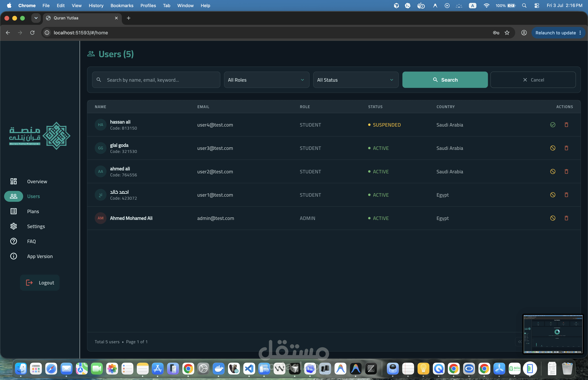Suspend user glal goda

coord(553,148)
